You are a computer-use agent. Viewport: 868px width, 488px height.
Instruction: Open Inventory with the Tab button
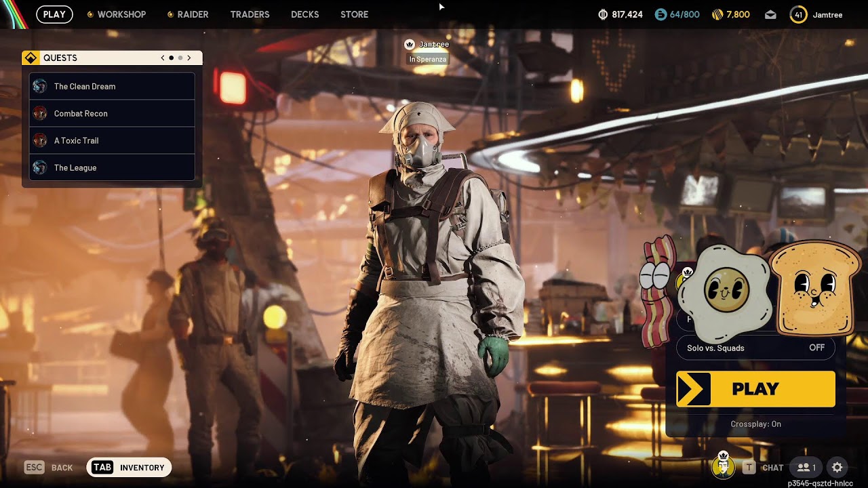pyautogui.click(x=129, y=467)
